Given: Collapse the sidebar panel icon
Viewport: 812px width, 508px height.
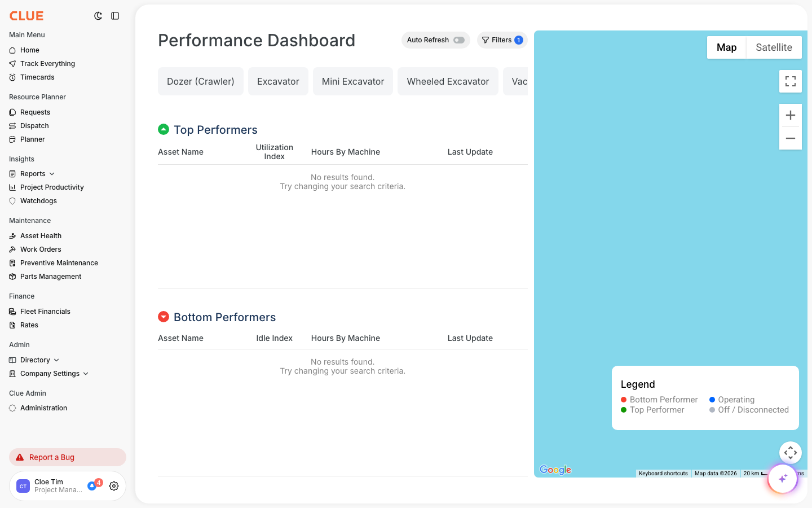Looking at the screenshot, I should (x=115, y=16).
